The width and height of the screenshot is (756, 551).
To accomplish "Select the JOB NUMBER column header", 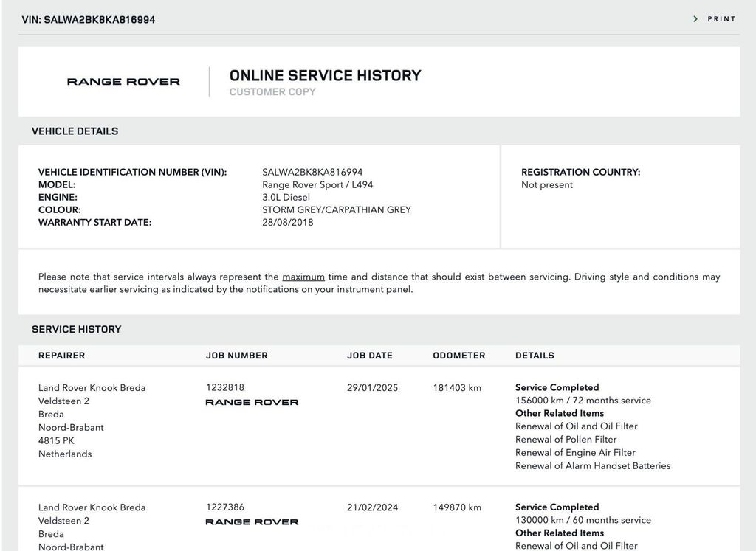I will [x=236, y=356].
